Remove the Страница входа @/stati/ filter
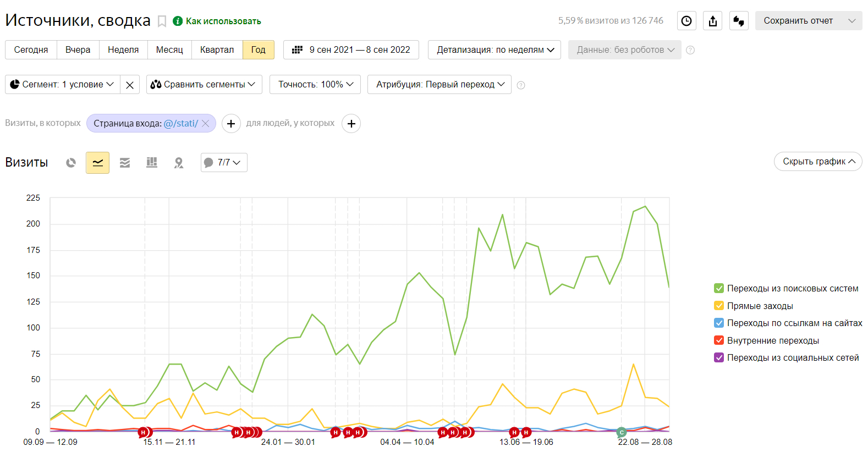868x463 pixels. (x=206, y=124)
